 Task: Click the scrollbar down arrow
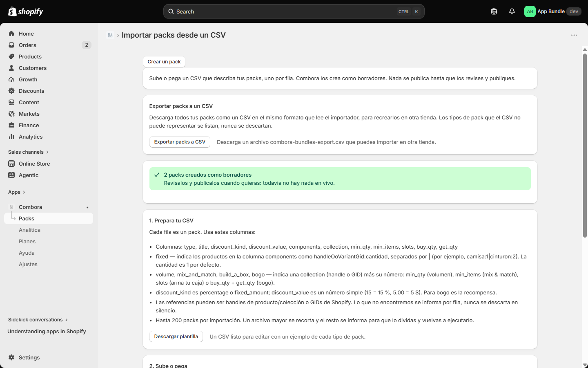585,365
